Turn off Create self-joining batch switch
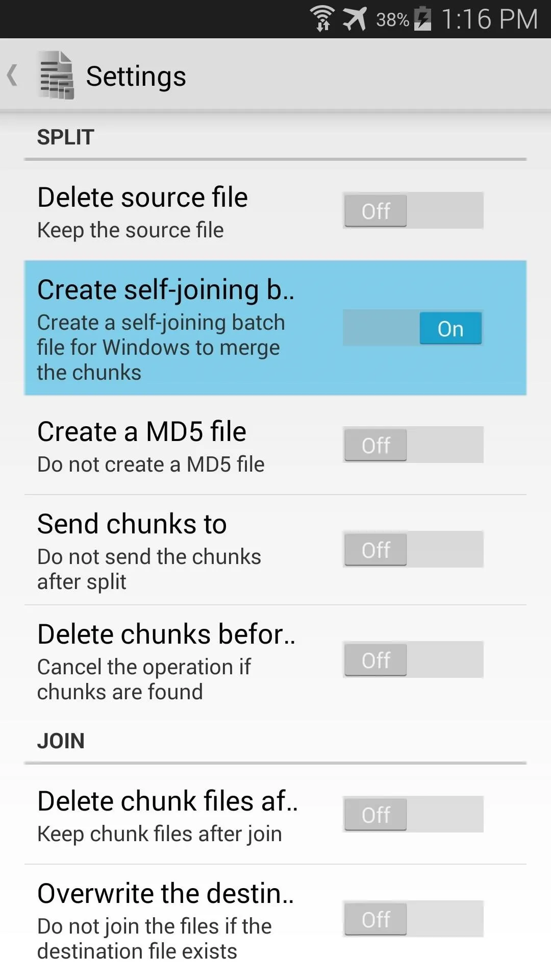The width and height of the screenshot is (551, 980). coord(413,328)
